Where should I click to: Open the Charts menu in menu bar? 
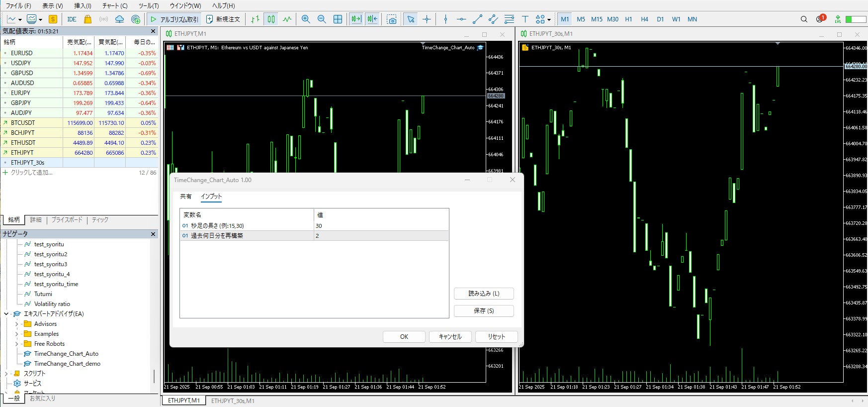pos(115,6)
